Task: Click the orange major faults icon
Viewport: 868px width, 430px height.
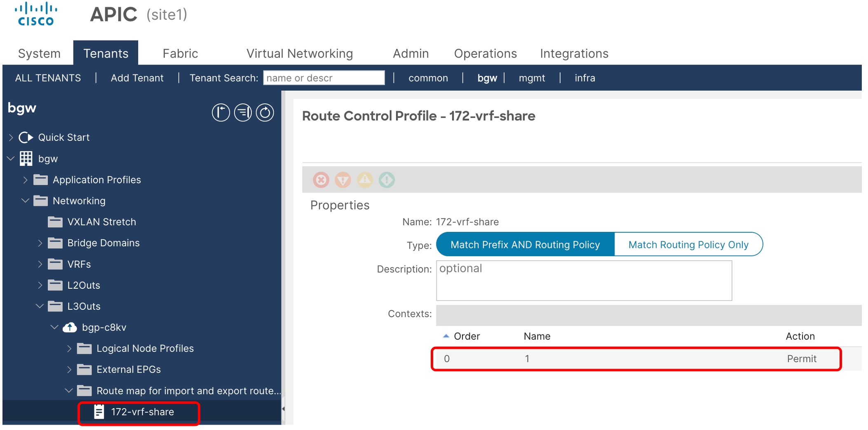Action: (x=343, y=180)
